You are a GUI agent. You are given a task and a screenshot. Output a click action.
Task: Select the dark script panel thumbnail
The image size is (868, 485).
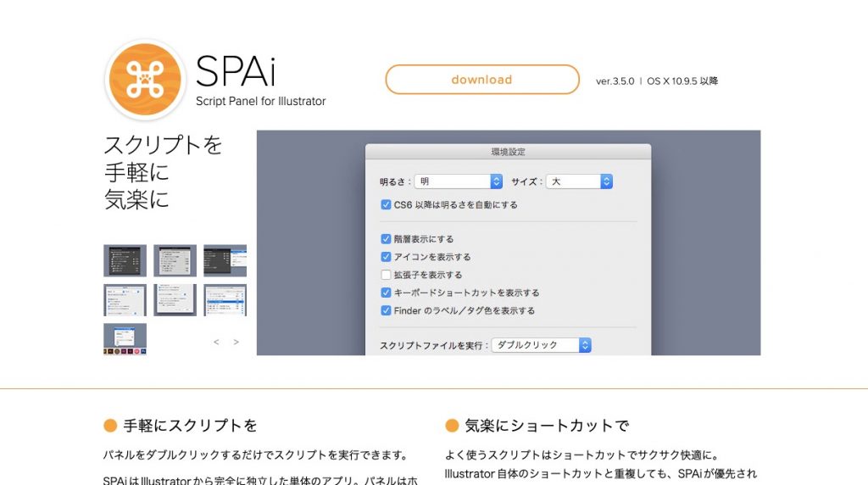[x=125, y=260]
